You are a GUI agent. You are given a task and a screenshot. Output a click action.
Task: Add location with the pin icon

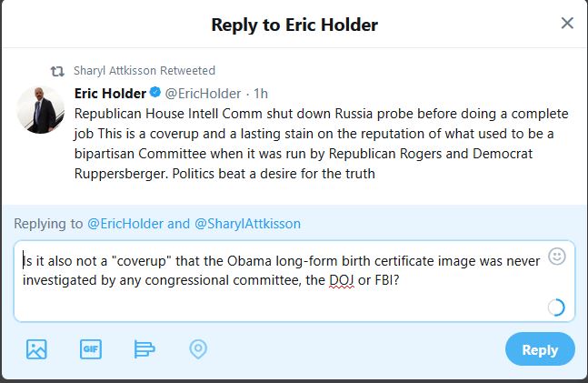click(197, 349)
